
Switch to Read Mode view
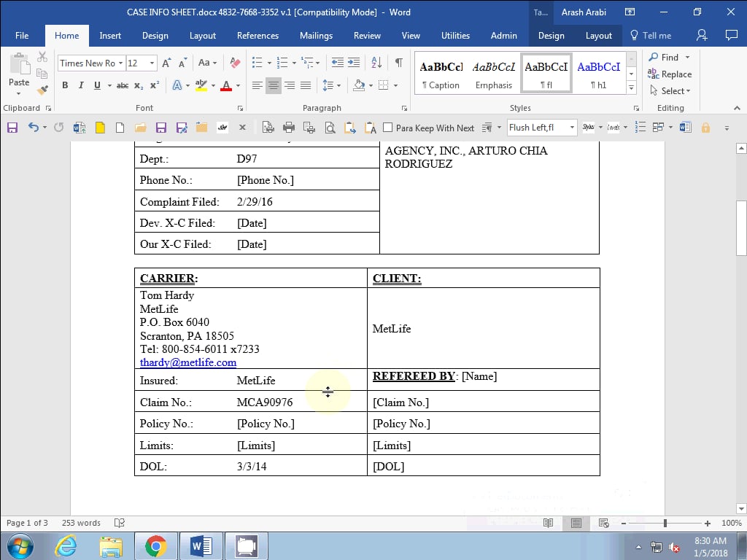549,523
